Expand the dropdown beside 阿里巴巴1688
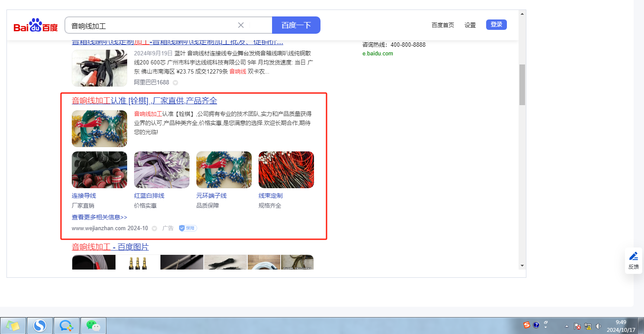Viewport: 644px width, 334px height. tap(175, 82)
